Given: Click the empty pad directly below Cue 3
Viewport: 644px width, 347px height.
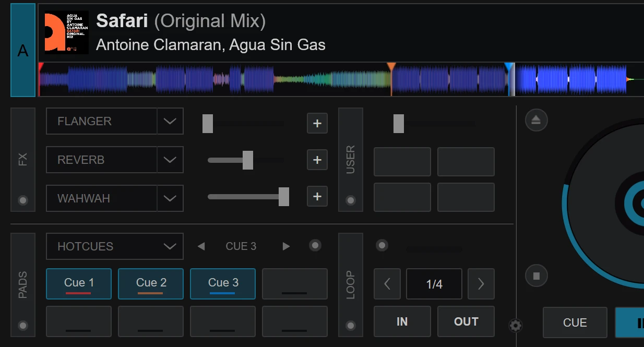Looking at the screenshot, I should (223, 321).
